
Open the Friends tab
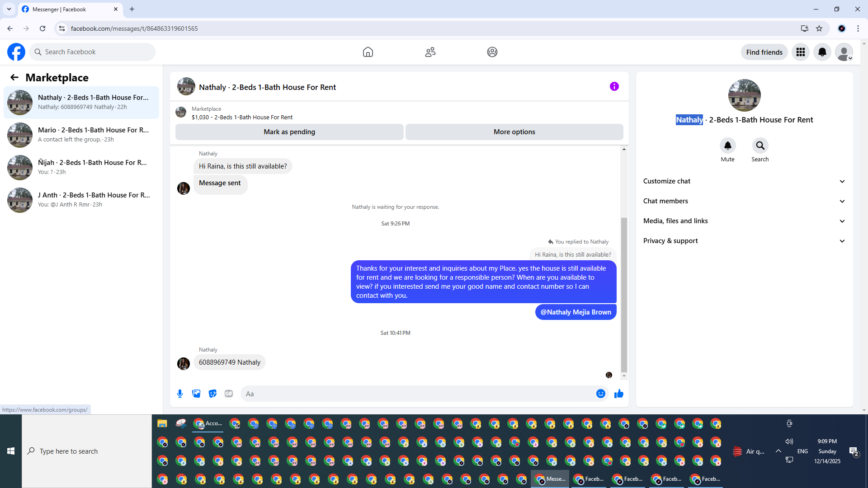point(430,52)
